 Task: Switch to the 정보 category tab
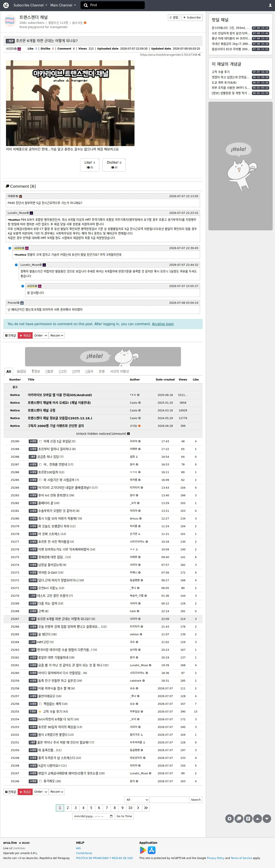(x=36, y=372)
